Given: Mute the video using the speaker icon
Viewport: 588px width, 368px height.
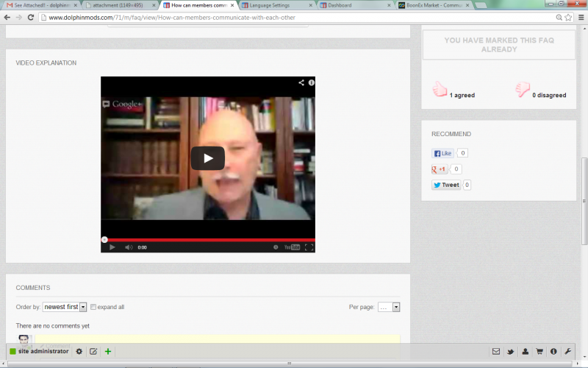Looking at the screenshot, I should tap(129, 247).
